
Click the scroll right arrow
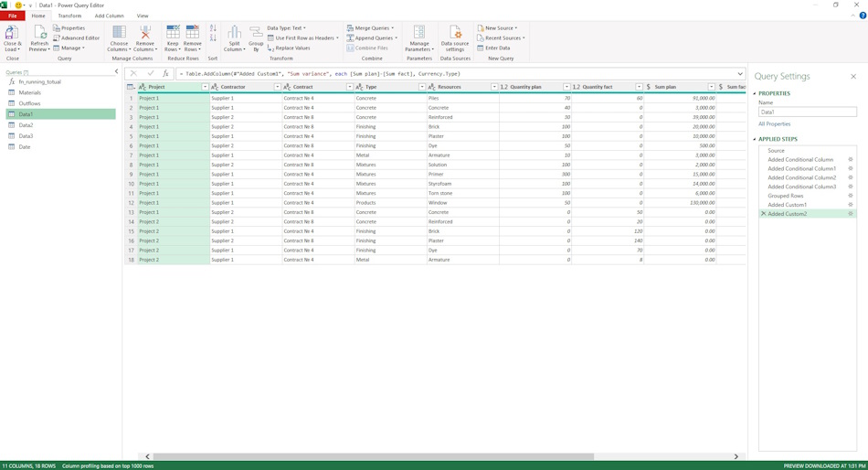(736, 456)
